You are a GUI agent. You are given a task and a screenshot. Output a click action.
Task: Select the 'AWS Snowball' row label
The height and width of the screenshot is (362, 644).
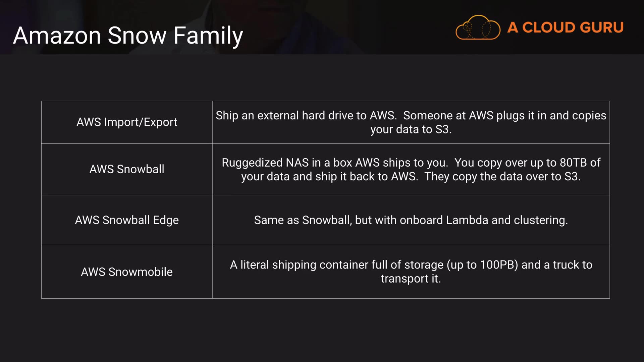pyautogui.click(x=127, y=169)
